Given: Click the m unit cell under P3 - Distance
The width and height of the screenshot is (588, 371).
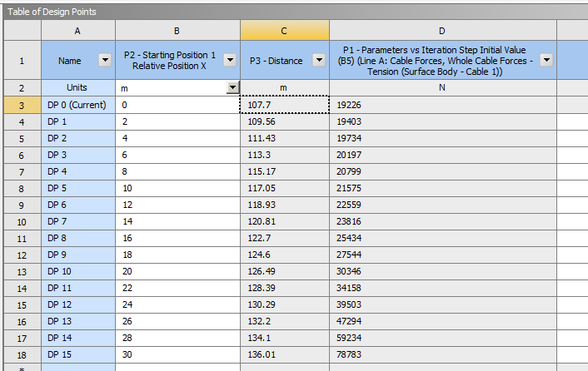Looking at the screenshot, I should coord(285,87).
